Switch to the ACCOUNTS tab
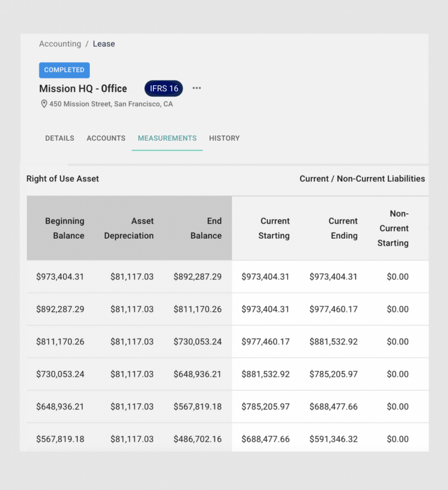Screen dimensions: 448x490 coord(106,138)
